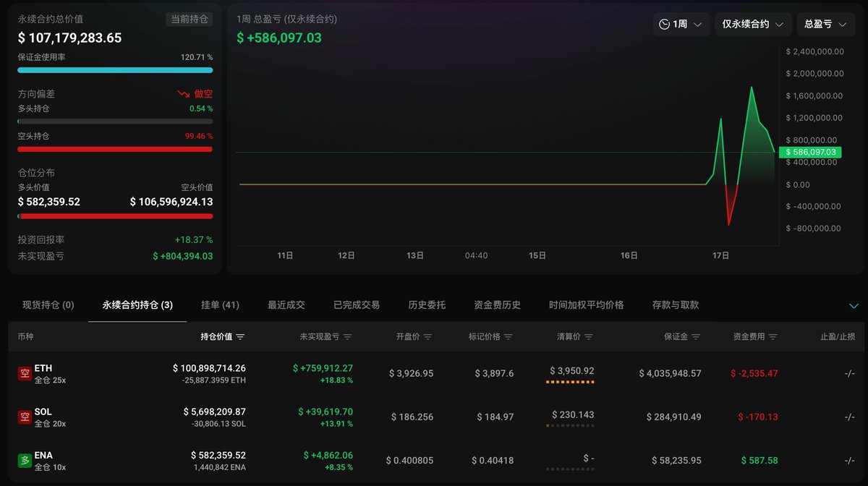Click 未实现盈亏 value $+804,394.03

pyautogui.click(x=182, y=256)
